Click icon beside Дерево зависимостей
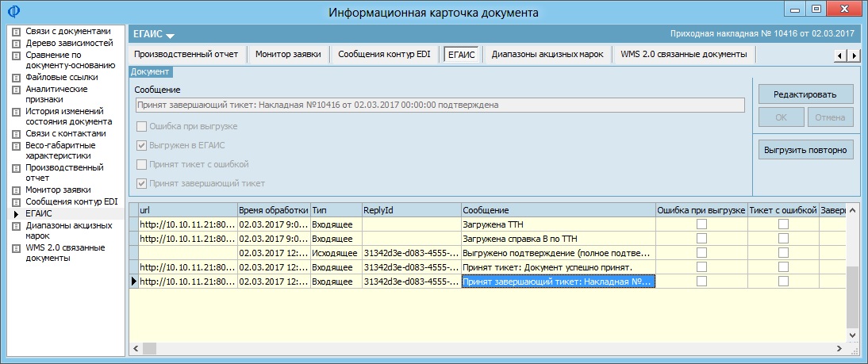Viewport: 868px width, 364px height. point(16,43)
